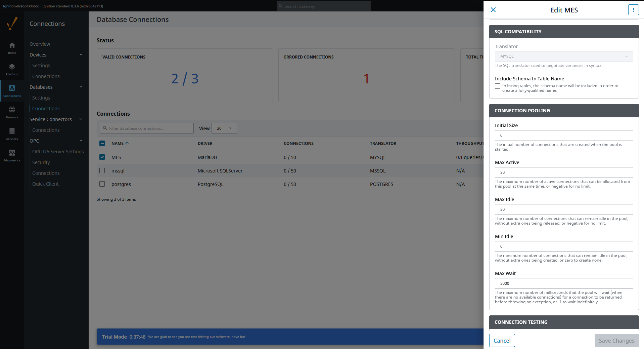Click the Ignition logo icon
The width and height of the screenshot is (644, 349).
pyautogui.click(x=12, y=24)
